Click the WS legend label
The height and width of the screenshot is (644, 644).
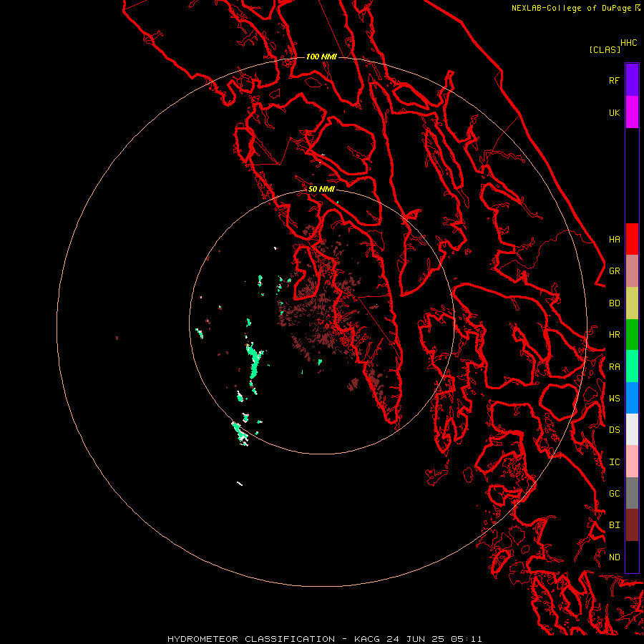click(x=614, y=398)
